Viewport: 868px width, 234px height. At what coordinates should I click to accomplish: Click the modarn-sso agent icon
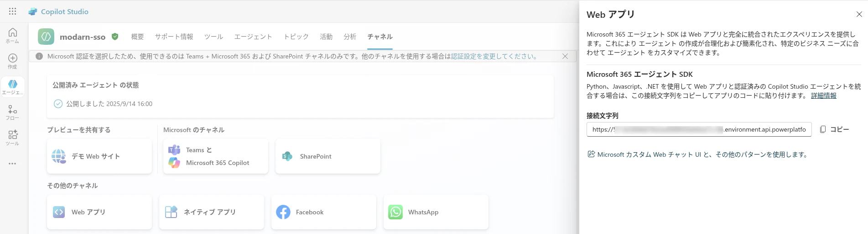coord(46,37)
